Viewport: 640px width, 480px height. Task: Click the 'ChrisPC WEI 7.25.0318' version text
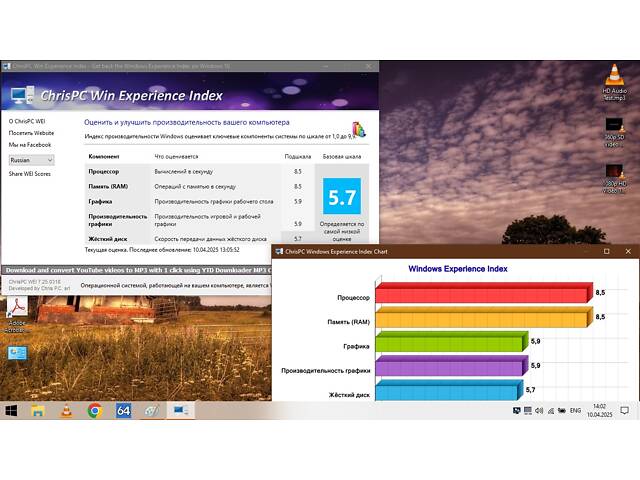(34, 282)
